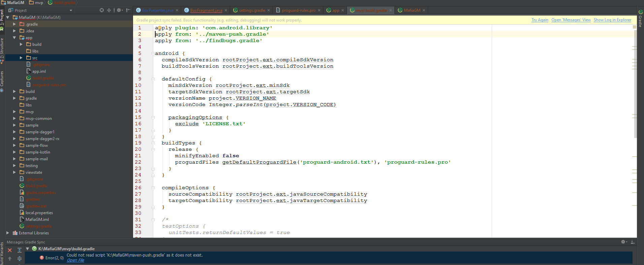Select the sample-kotlin folder
Image resolution: width=644 pixels, height=265 pixels.
click(x=38, y=152)
